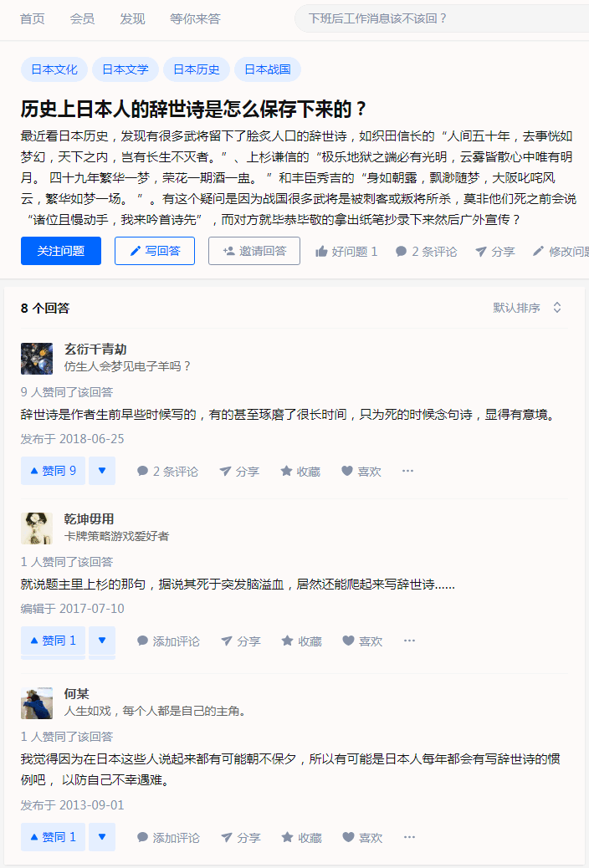Image resolution: width=589 pixels, height=868 pixels.
Task: Click share icon on 玄衍千青劫's answer
Action: (226, 471)
